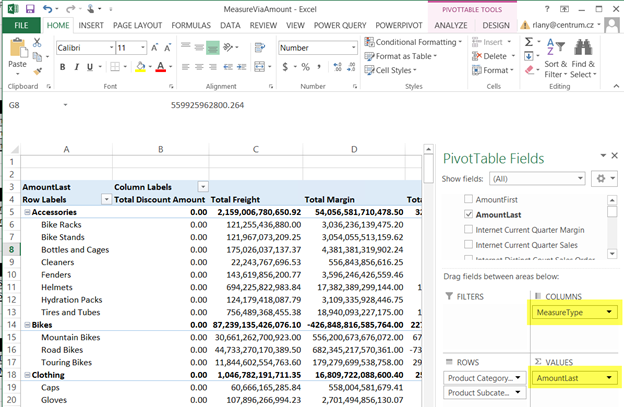This screenshot has height=407, width=624.
Task: Click the Save icon in quick access toolbar
Action: click(x=30, y=9)
